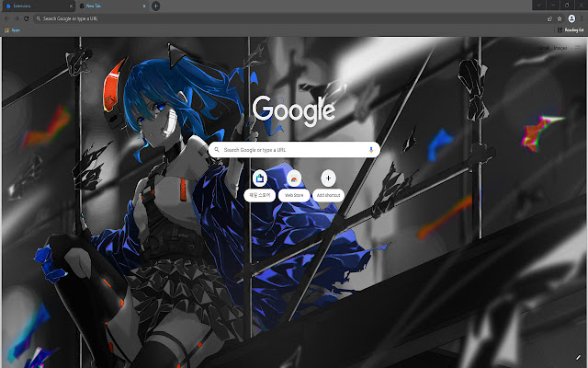Screen dimensions: 588x368
Task: Switch to the Extensions tab
Action: (38, 6)
